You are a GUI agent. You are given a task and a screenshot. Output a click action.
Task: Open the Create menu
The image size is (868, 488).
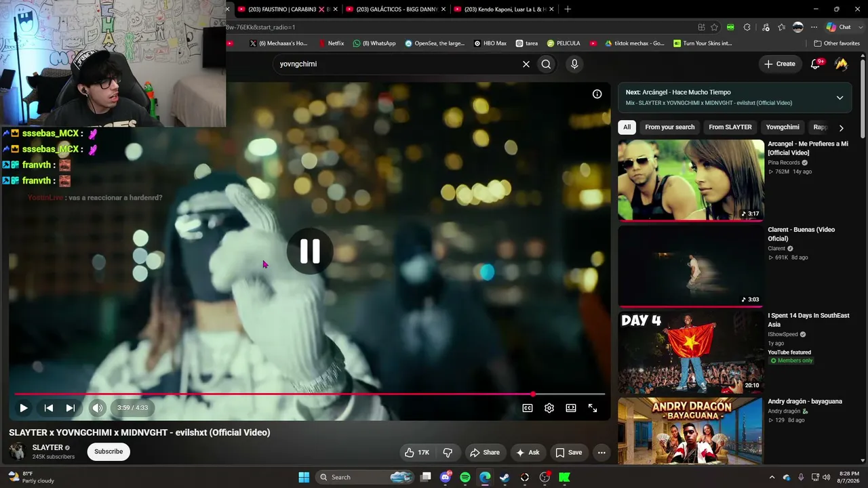pyautogui.click(x=779, y=64)
